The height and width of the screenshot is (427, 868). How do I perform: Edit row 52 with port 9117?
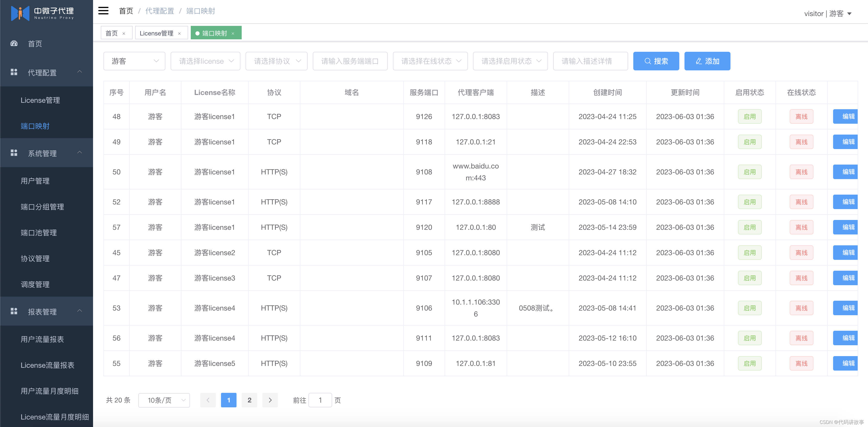[845, 202]
